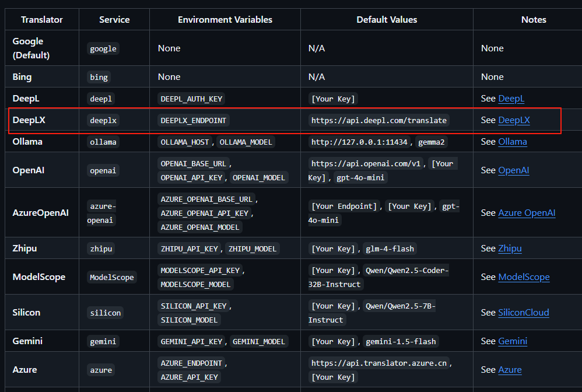Click the google service code tag

point(103,49)
